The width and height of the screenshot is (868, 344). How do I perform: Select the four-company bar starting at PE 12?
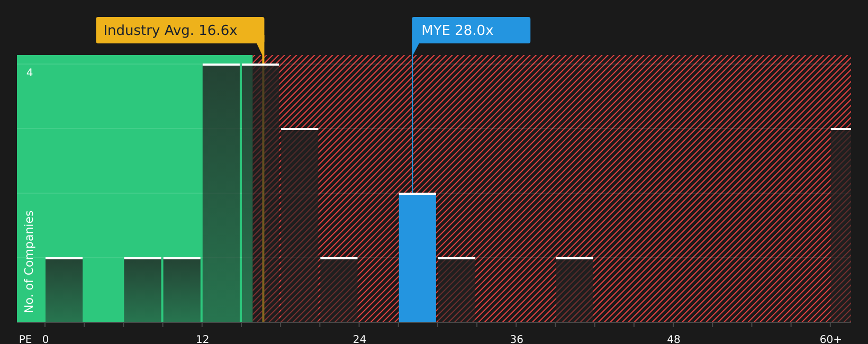221,193
